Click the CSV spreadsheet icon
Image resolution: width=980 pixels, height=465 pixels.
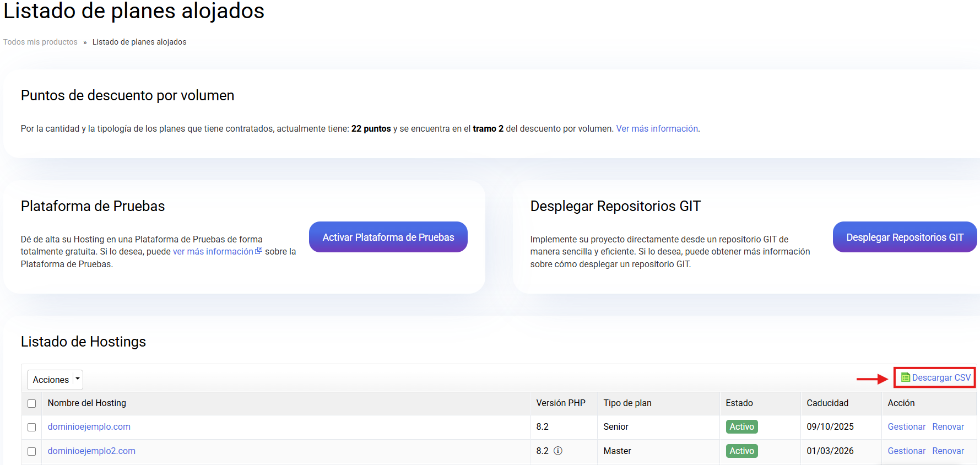(x=905, y=377)
